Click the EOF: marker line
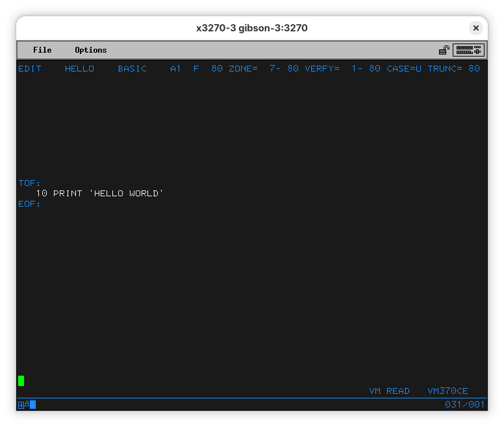The image size is (504, 427). 29,204
